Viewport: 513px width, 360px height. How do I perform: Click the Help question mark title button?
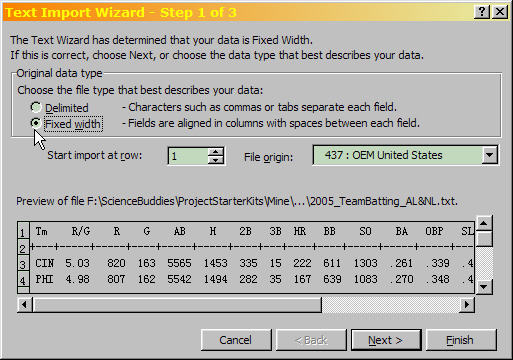click(482, 12)
